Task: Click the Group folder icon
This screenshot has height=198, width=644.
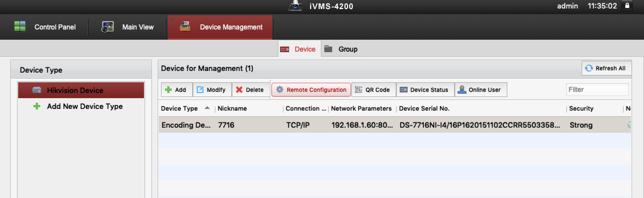Action: 328,49
